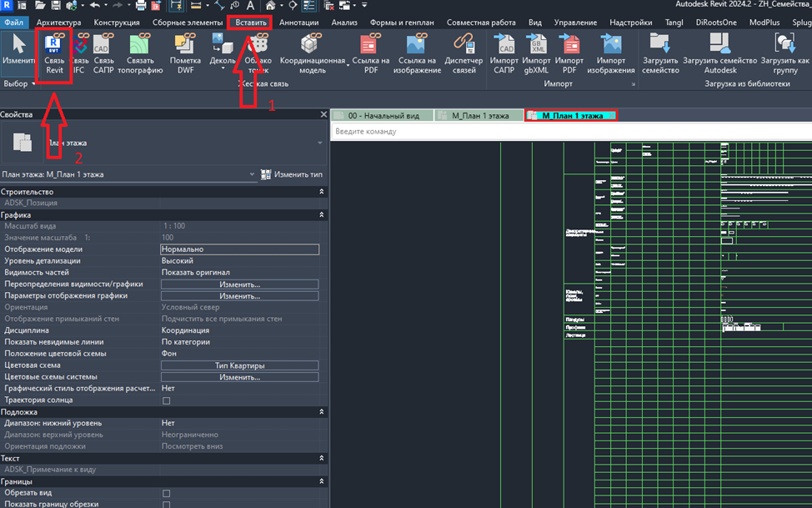This screenshot has height=508, width=812.
Task: Click Изменить for Параметры отображения графики
Action: click(x=240, y=296)
